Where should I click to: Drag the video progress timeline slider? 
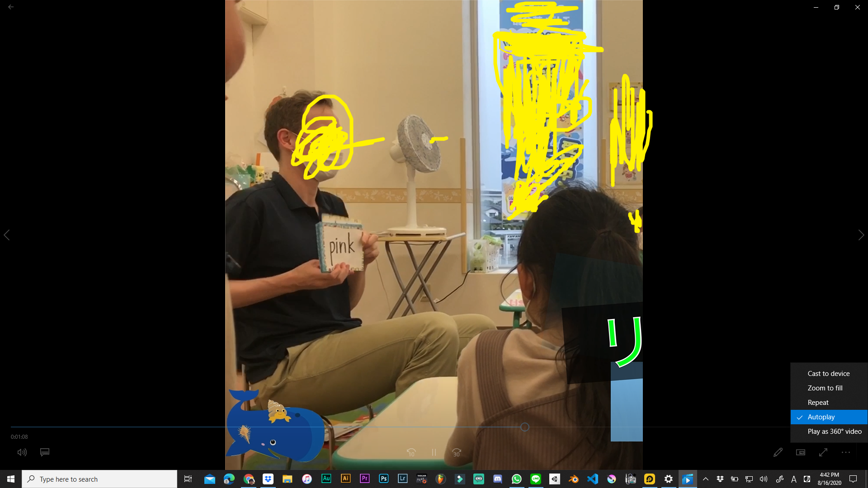pyautogui.click(x=524, y=427)
